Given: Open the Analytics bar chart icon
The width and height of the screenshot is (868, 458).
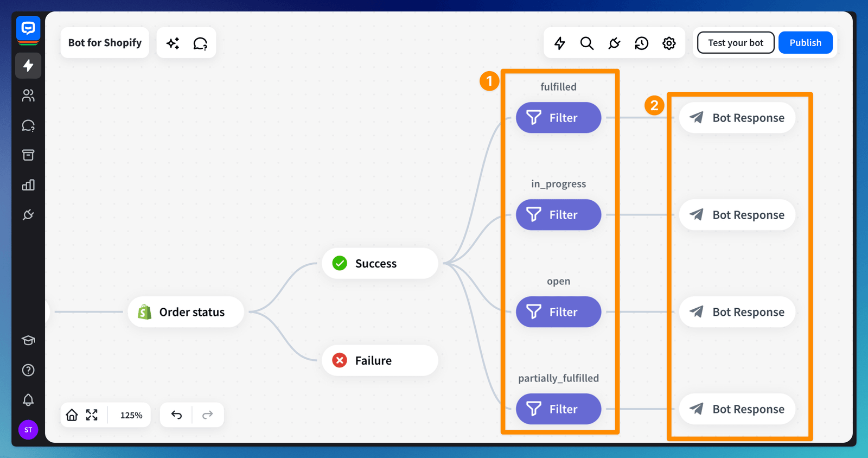Looking at the screenshot, I should tap(28, 185).
